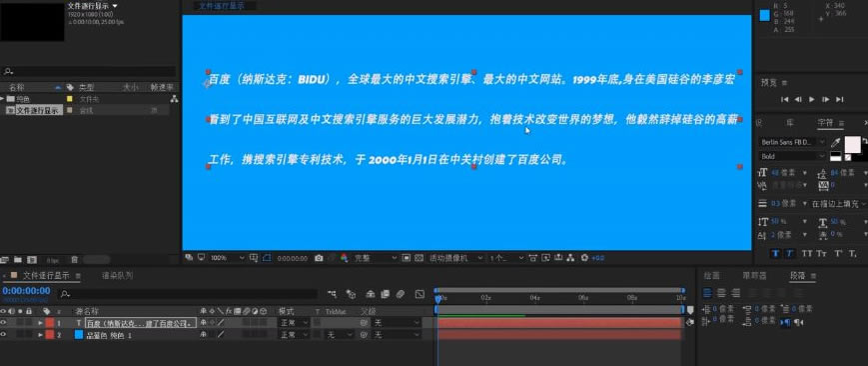Switch to the Paint panel tab
The width and height of the screenshot is (868, 366).
pyautogui.click(x=711, y=276)
